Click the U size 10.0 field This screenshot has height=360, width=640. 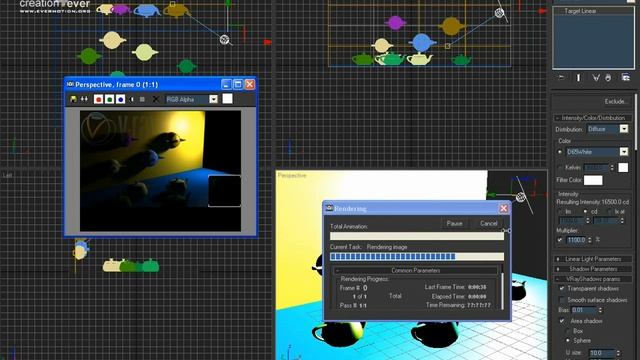click(x=602, y=353)
